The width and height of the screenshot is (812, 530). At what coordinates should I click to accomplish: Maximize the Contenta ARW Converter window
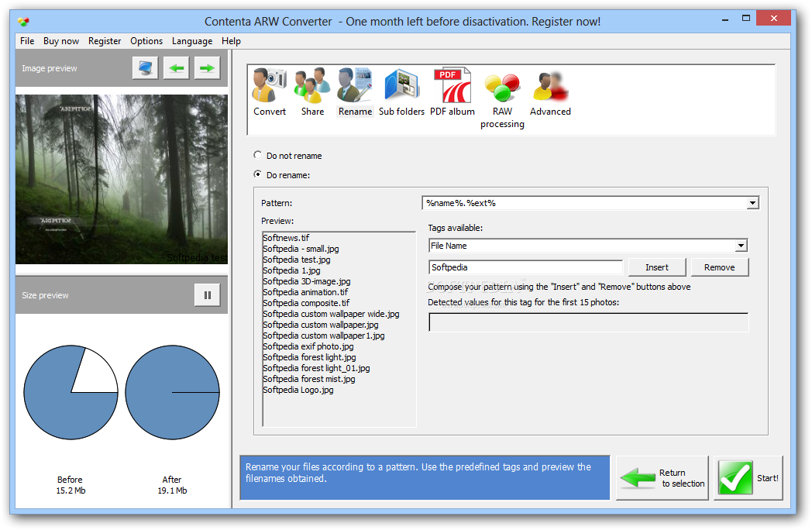point(745,18)
